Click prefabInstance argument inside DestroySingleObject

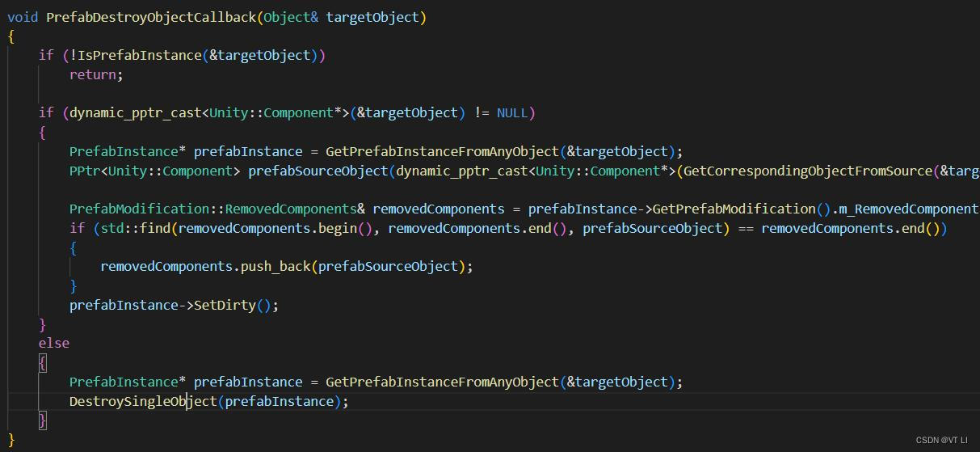[280, 401]
